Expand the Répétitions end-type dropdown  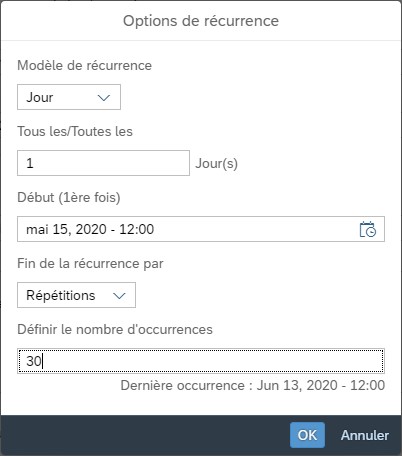76,295
